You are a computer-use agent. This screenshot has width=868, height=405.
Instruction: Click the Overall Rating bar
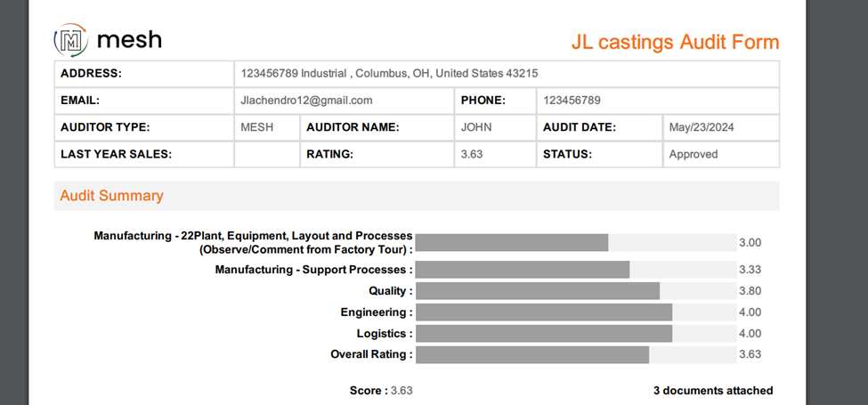click(532, 355)
